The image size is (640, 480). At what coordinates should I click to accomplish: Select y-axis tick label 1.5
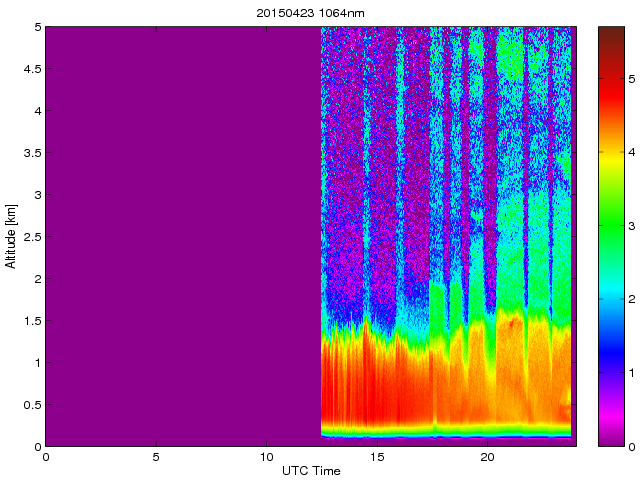click(x=30, y=321)
